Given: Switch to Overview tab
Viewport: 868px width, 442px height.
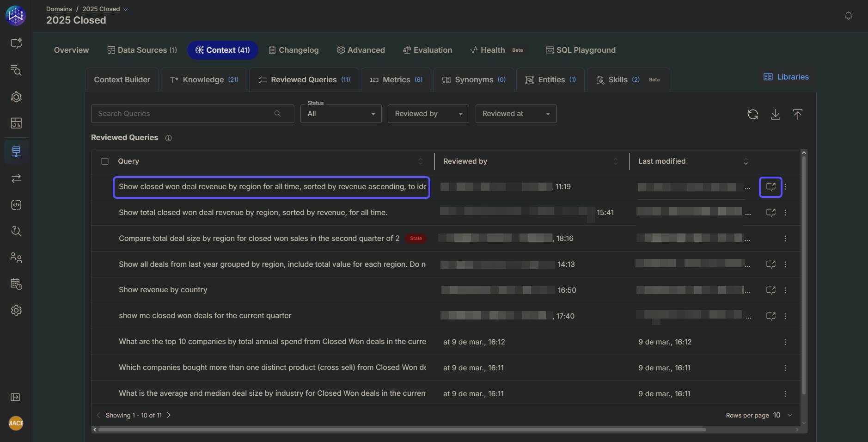Looking at the screenshot, I should click(71, 50).
